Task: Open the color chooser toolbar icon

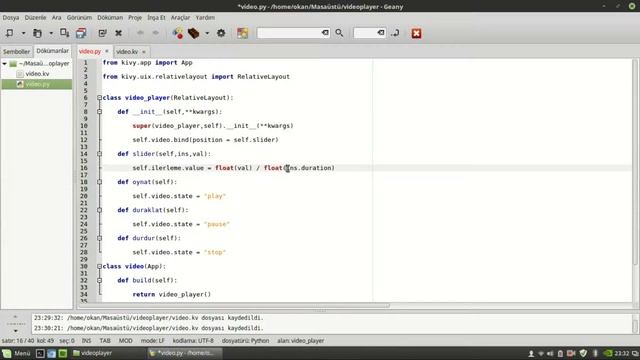Action: [x=242, y=33]
